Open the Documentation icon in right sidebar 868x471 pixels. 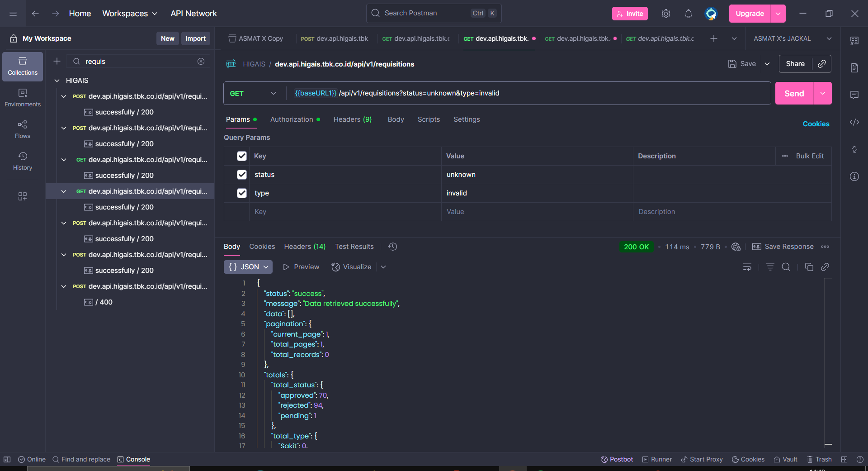pos(854,68)
